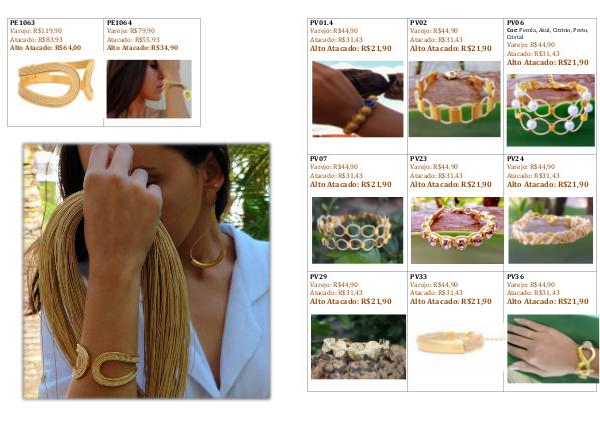Select PV36 Alto Atacado R$21,90 price

548,302
